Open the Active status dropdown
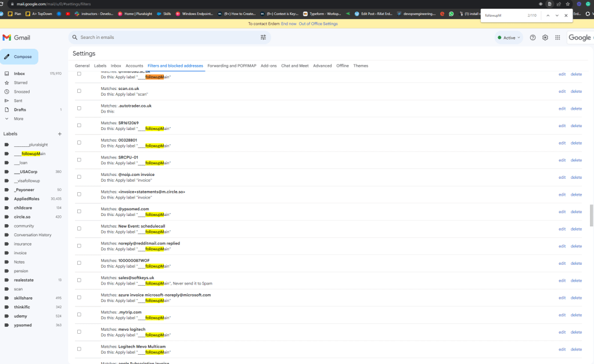This screenshot has width=594, height=364. (x=509, y=38)
